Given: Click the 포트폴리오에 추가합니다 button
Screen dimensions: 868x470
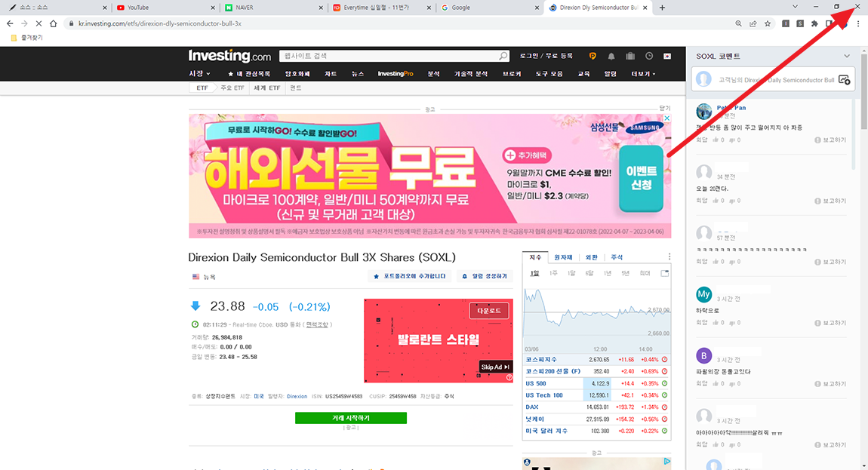Looking at the screenshot, I should 410,276.
